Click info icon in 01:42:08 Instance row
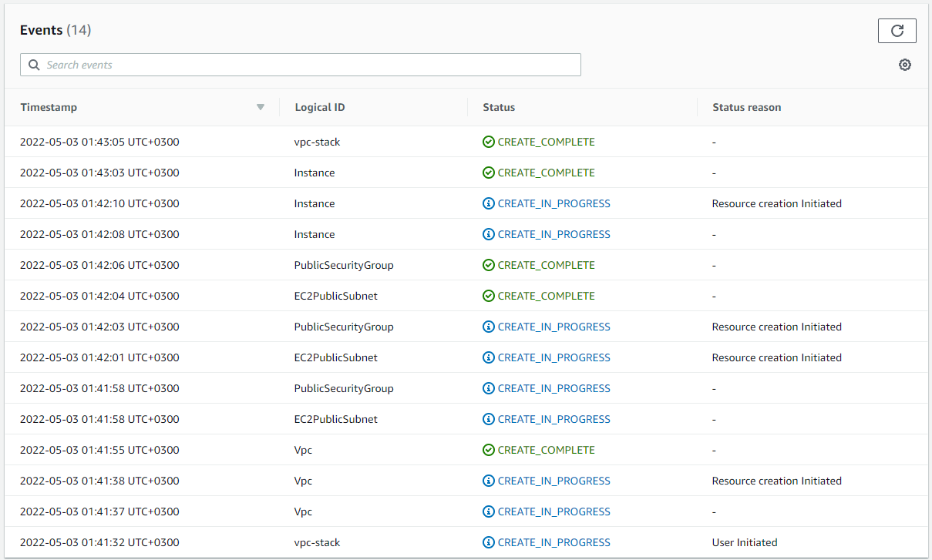The width and height of the screenshot is (932, 560). pyautogui.click(x=489, y=234)
